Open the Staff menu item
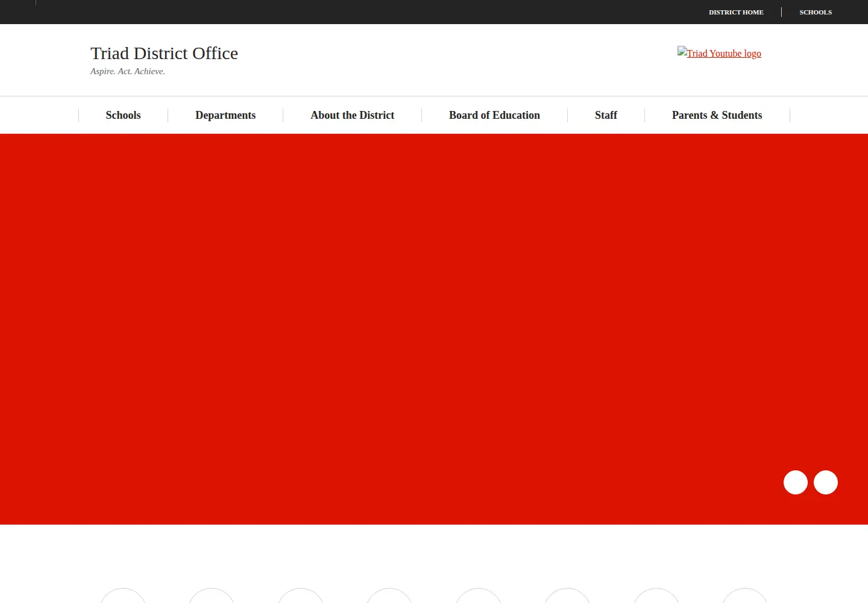The width and height of the screenshot is (868, 603). (606, 115)
